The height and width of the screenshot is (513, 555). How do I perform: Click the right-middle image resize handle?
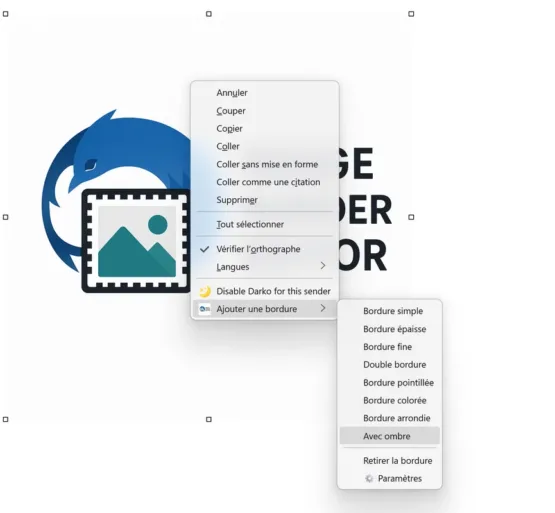tap(411, 217)
